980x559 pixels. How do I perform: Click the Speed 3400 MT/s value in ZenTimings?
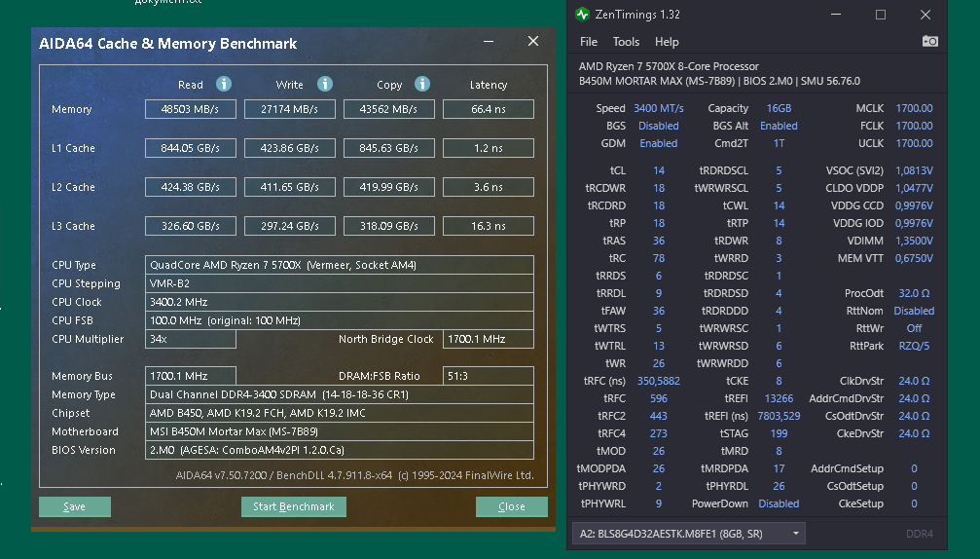click(659, 108)
